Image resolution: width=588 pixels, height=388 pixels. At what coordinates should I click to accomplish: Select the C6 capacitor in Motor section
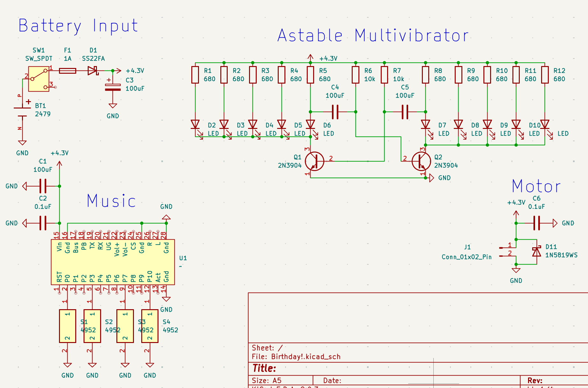[537, 223]
